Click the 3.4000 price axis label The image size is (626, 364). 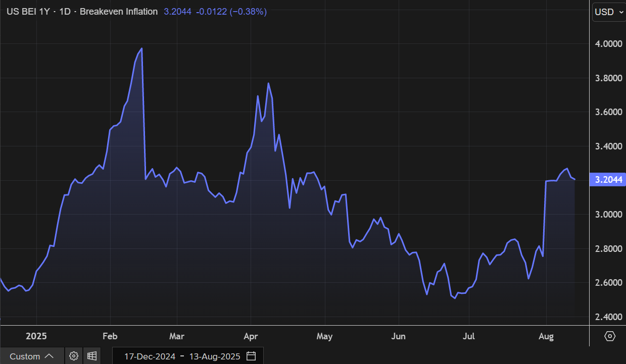click(x=608, y=146)
